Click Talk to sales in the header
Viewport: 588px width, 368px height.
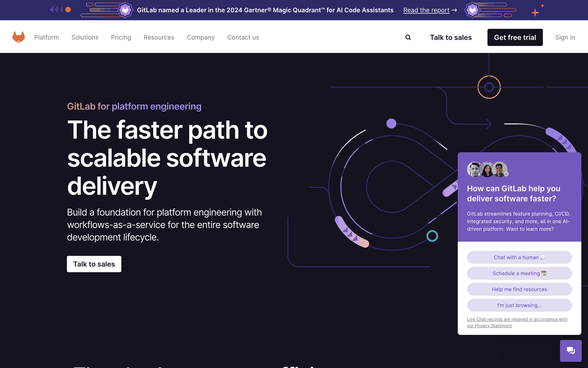(x=451, y=37)
